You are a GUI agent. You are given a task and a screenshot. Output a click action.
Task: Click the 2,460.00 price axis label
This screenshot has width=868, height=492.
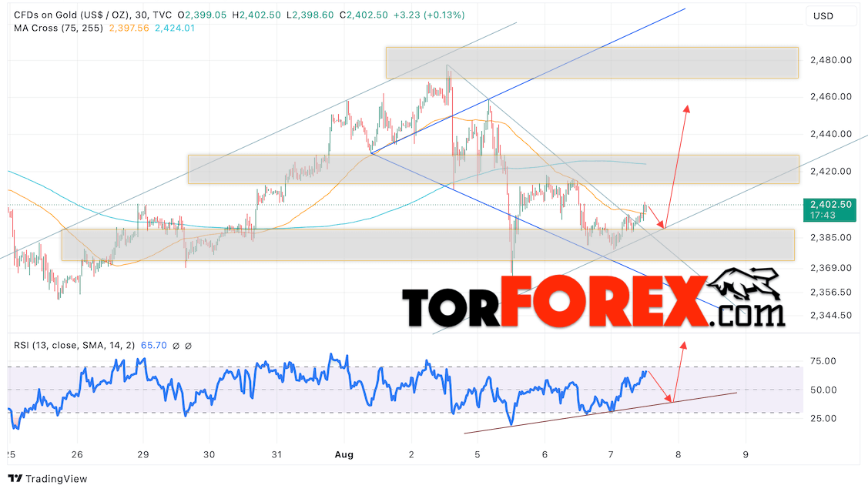[x=831, y=96]
